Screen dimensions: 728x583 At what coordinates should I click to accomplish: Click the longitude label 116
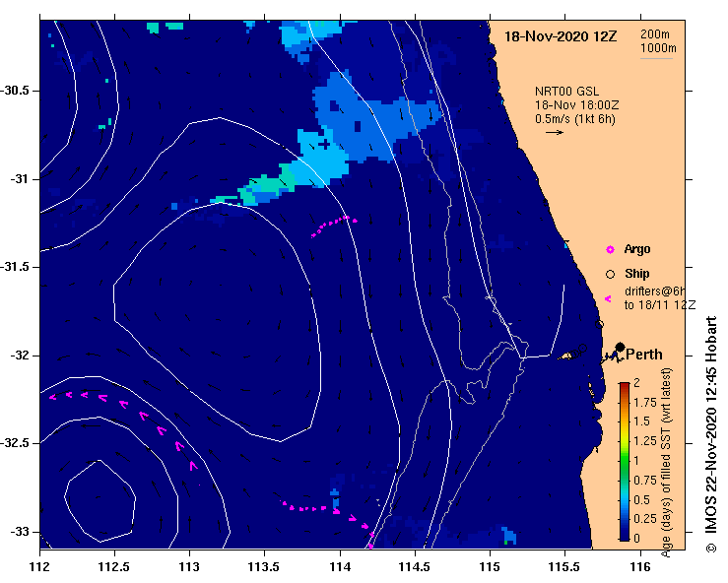[640, 567]
